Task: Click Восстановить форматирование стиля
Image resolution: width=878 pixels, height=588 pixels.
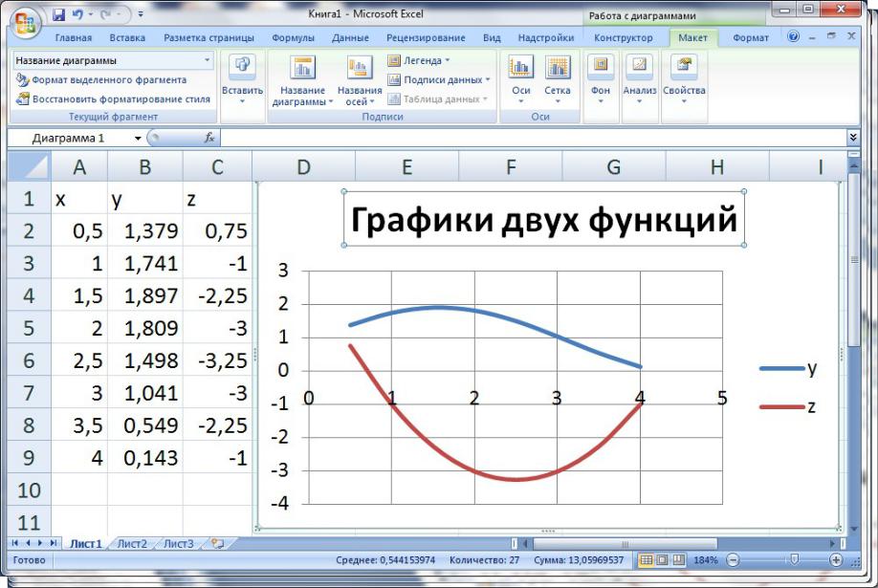Action: coord(114,98)
